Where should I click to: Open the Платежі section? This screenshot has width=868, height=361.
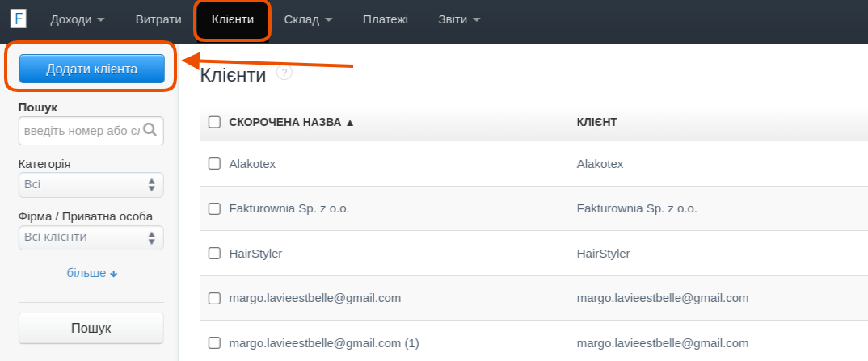tap(386, 19)
